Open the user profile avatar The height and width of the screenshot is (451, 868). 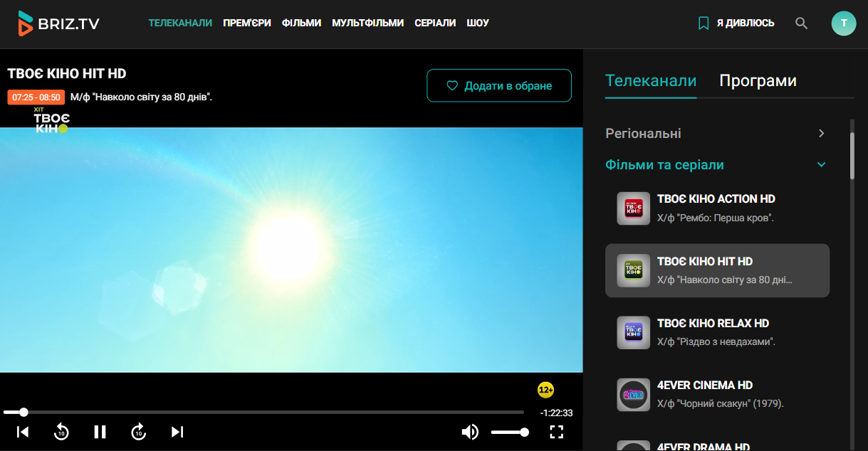[844, 23]
